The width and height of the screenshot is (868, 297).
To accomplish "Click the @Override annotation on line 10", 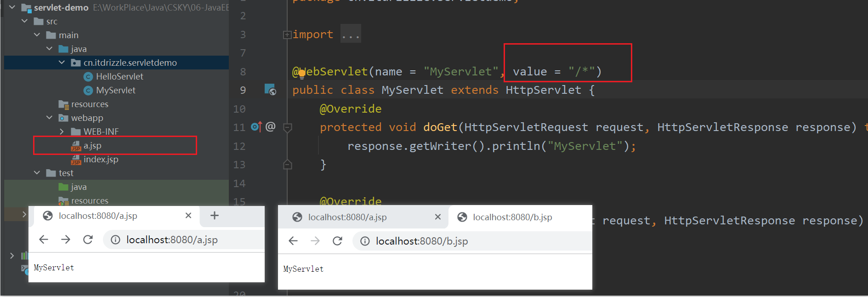I will point(351,109).
